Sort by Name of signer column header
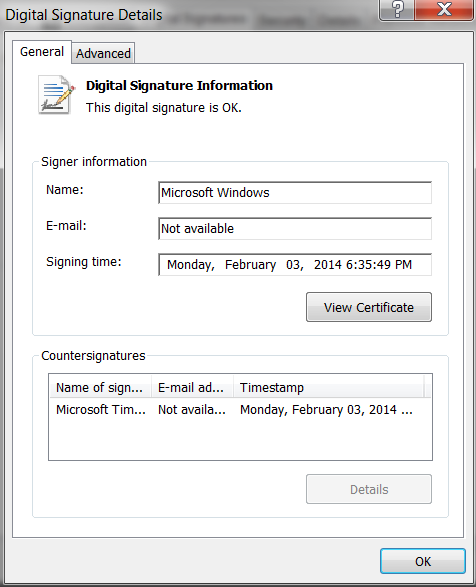Image resolution: width=476 pixels, height=587 pixels. 100,387
